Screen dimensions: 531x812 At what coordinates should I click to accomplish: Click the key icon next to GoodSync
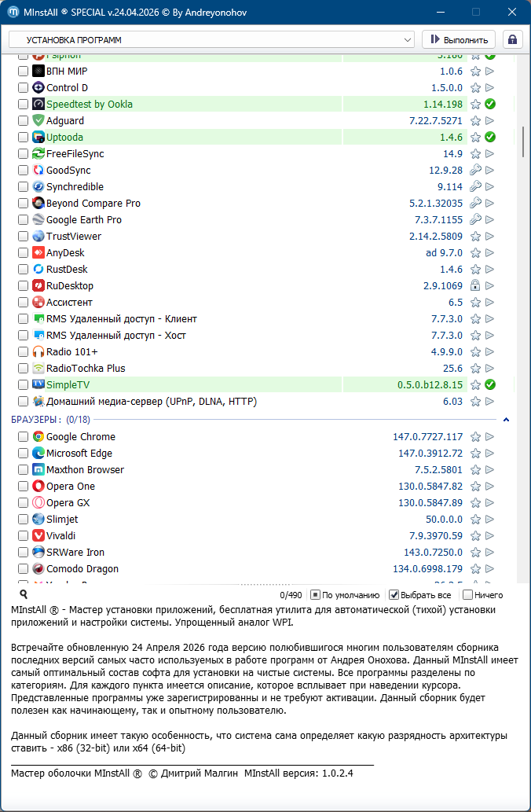[475, 171]
